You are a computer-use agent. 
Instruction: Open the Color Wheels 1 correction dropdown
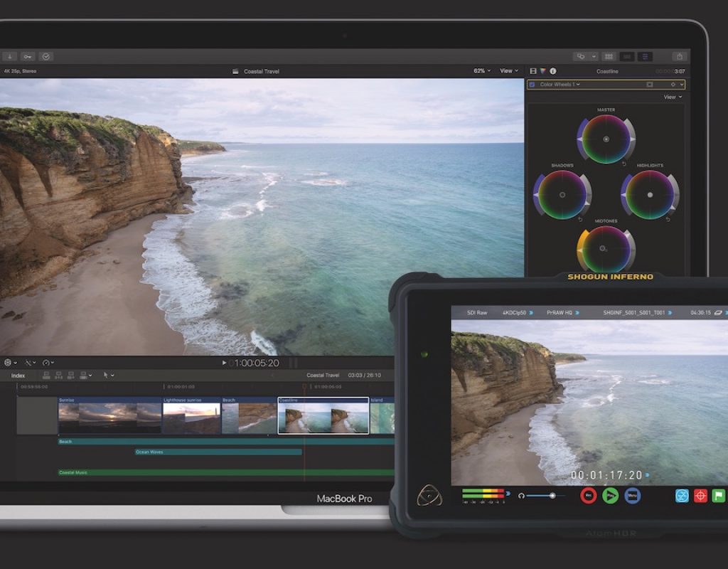(x=560, y=85)
